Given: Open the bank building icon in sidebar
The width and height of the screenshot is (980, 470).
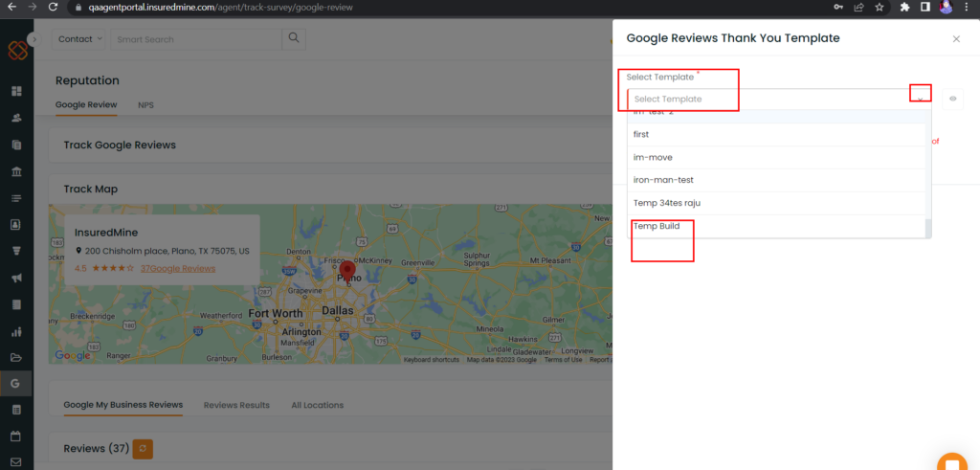Looking at the screenshot, I should (x=17, y=171).
